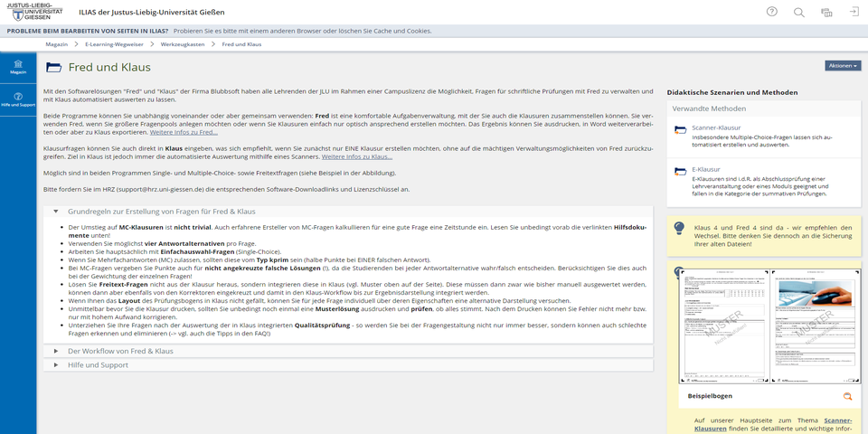Click the folder icon beside Fred und Klaus
The width and height of the screenshot is (868, 434).
(x=53, y=68)
